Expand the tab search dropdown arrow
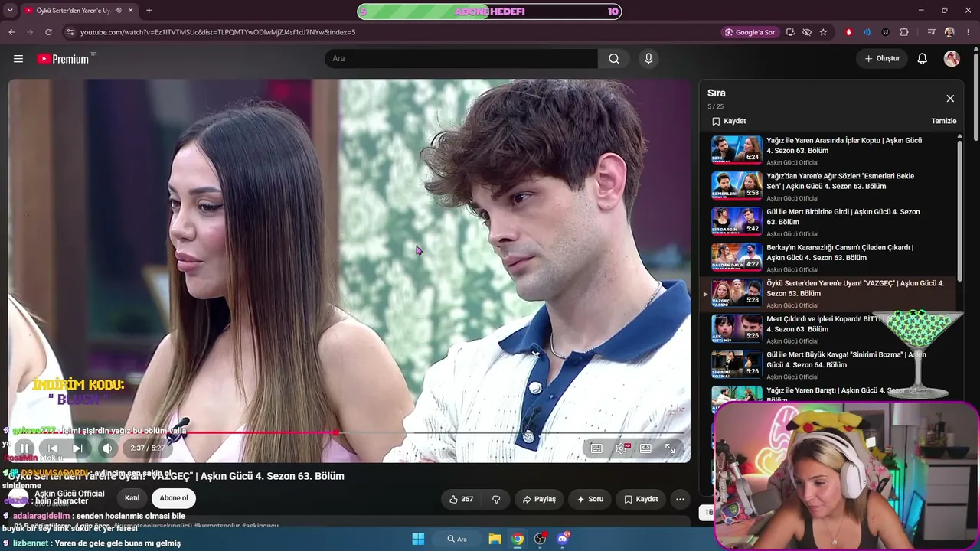980x551 pixels. click(x=11, y=11)
